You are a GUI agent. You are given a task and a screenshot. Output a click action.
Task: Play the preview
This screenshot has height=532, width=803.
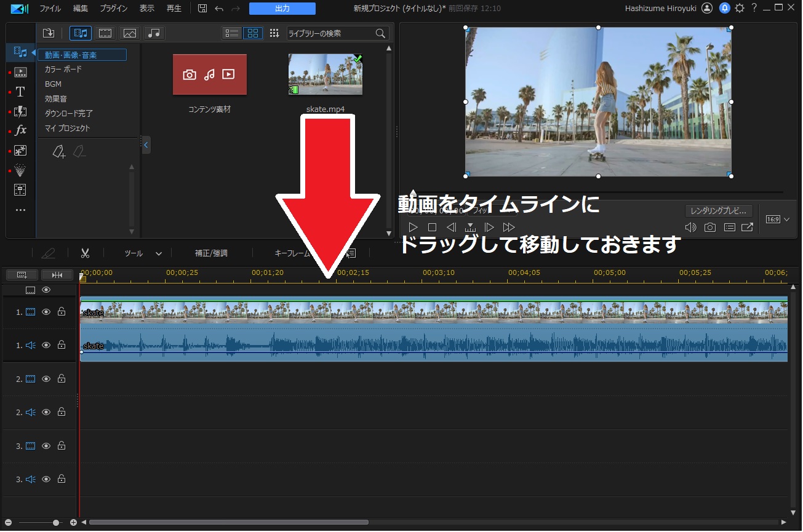tap(413, 228)
